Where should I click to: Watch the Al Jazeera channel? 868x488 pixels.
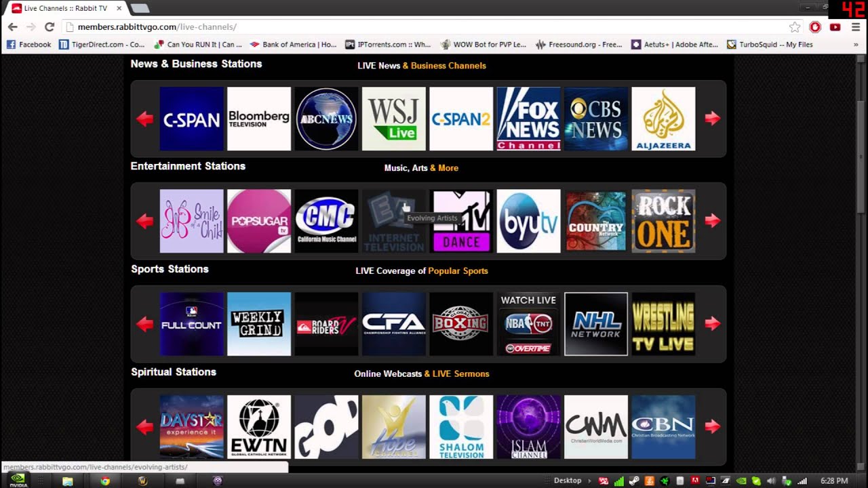click(x=663, y=119)
